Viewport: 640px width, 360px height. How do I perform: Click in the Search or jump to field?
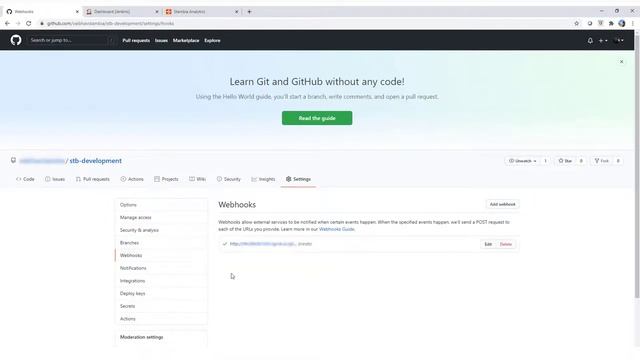tap(70, 40)
